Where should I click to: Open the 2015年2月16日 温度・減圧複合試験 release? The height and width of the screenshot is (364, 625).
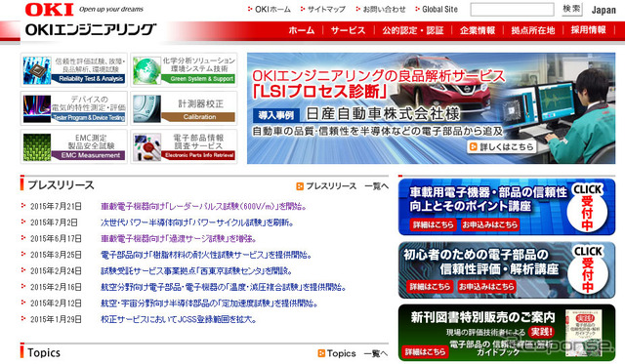click(x=224, y=287)
